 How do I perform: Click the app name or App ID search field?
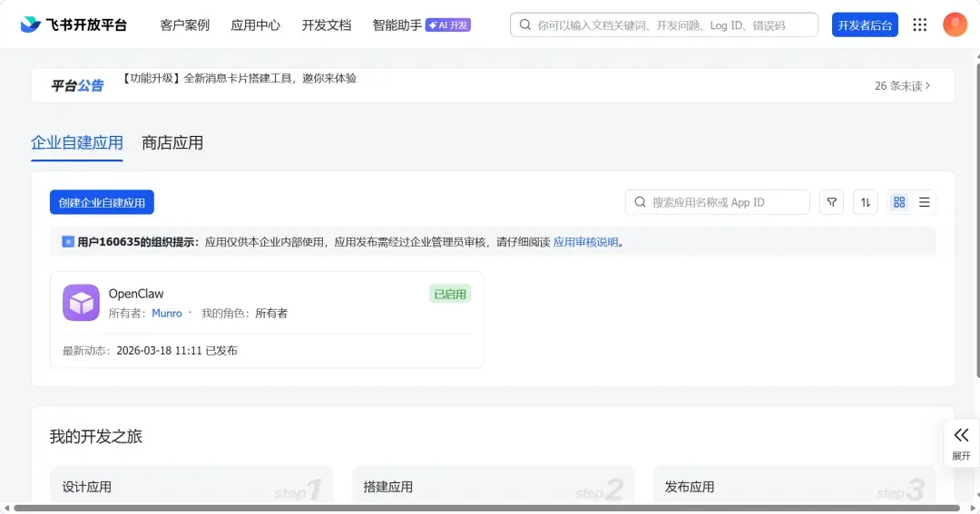pyautogui.click(x=726, y=202)
